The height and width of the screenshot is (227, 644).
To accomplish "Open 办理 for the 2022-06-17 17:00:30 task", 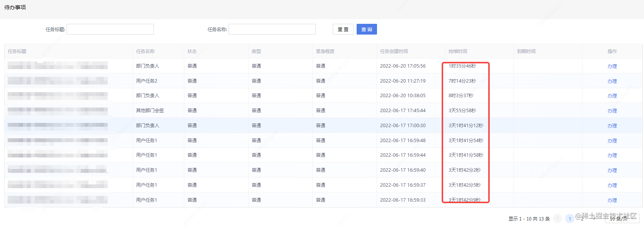I will coord(612,126).
